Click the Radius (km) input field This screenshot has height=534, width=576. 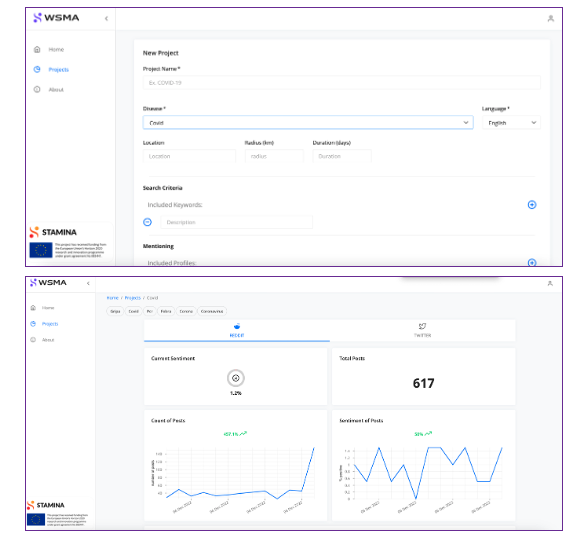click(274, 156)
